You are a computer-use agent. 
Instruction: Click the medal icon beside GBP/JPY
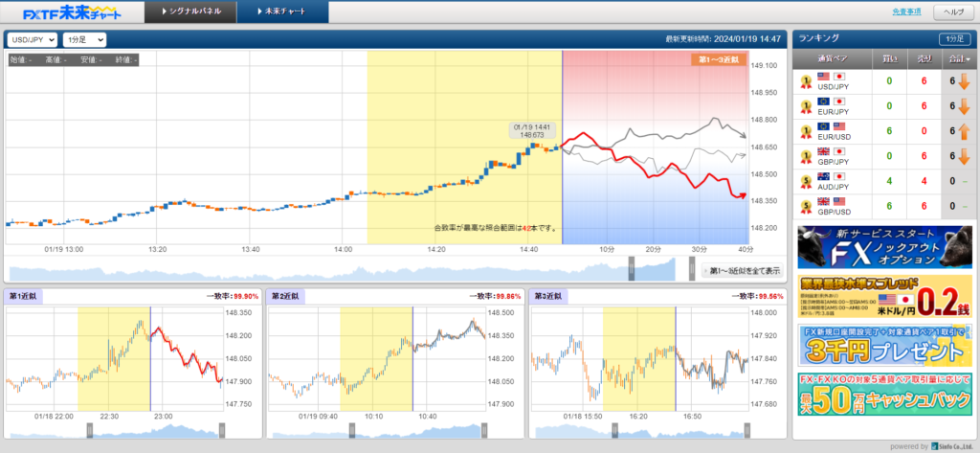[x=806, y=156]
